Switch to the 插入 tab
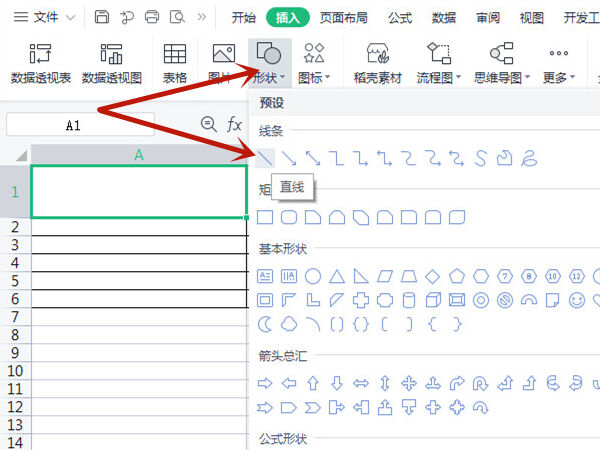600x450 pixels. (x=288, y=18)
